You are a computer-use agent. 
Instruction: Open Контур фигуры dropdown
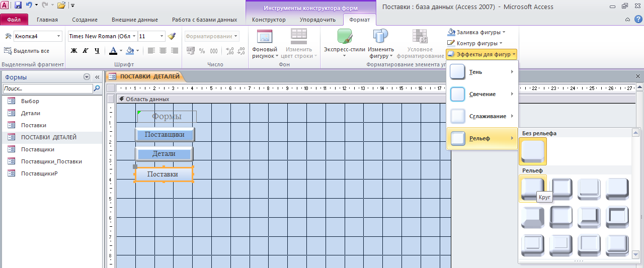click(x=475, y=43)
